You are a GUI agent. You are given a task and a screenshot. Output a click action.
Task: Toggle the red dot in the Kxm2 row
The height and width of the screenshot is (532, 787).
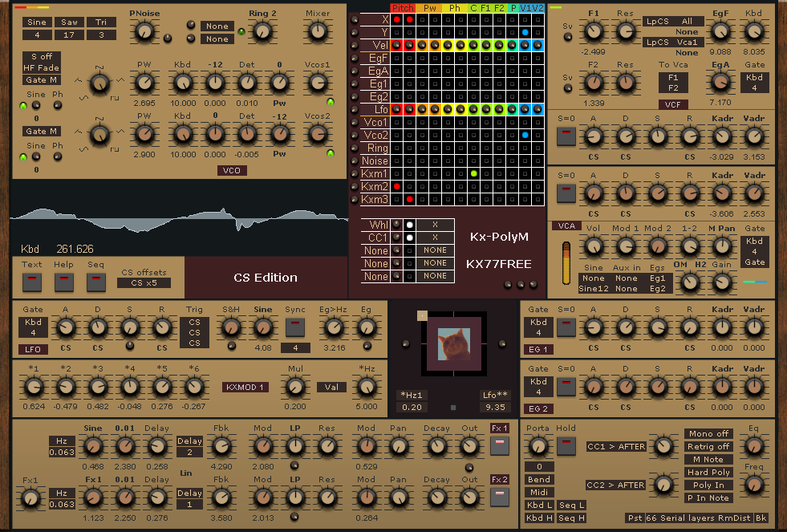click(x=396, y=186)
